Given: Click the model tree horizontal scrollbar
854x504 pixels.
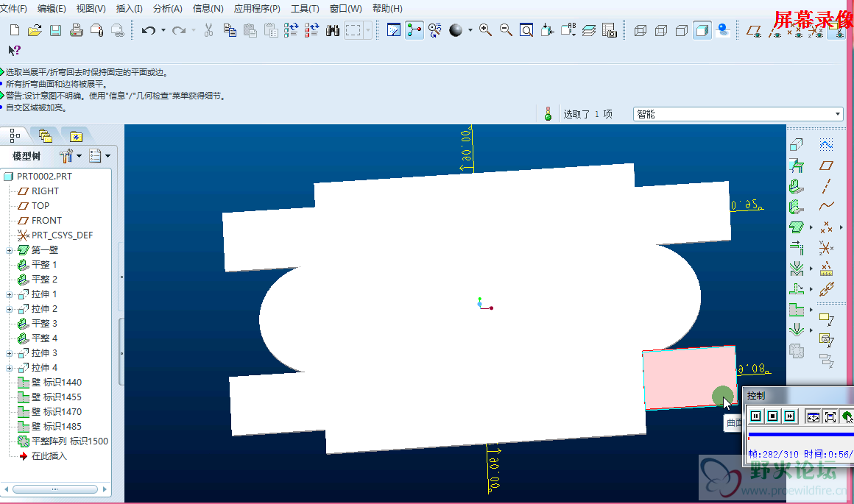Looking at the screenshot, I should pos(55,489).
